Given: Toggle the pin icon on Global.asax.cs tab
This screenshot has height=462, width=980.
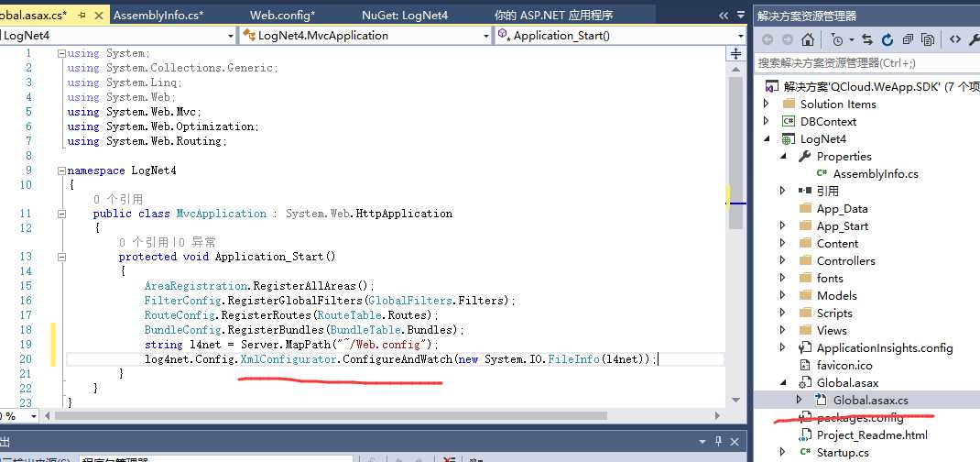Looking at the screenshot, I should click(x=82, y=15).
